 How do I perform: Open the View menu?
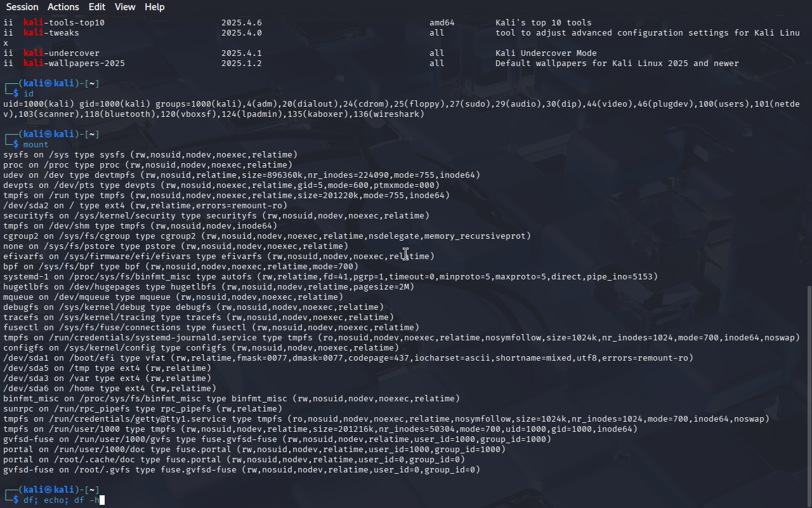125,7
